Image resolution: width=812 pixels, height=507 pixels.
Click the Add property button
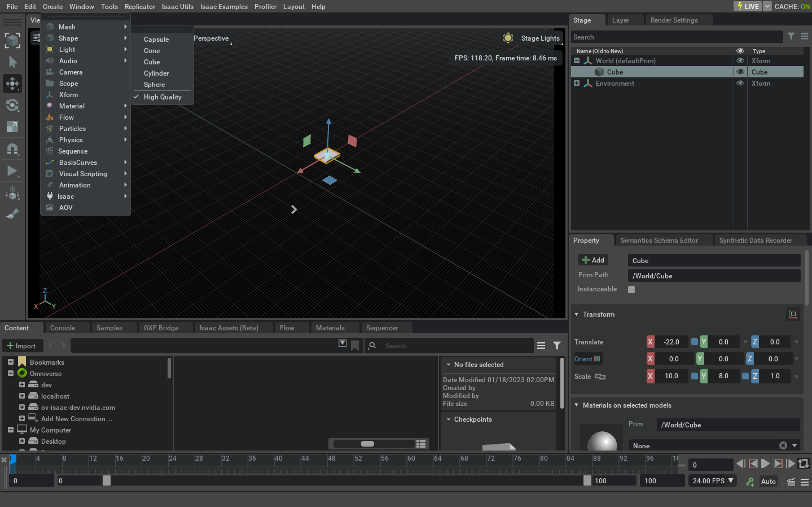click(x=593, y=260)
